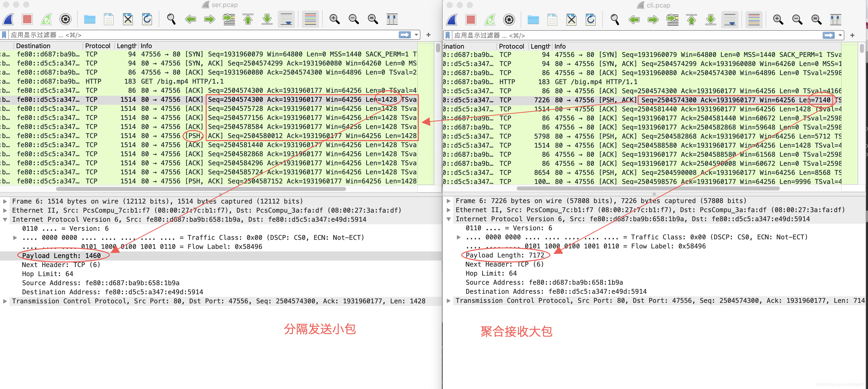Image resolution: width=868 pixels, height=389 pixels.
Task: Focus display filter field in cli.pcap
Action: [x=637, y=35]
